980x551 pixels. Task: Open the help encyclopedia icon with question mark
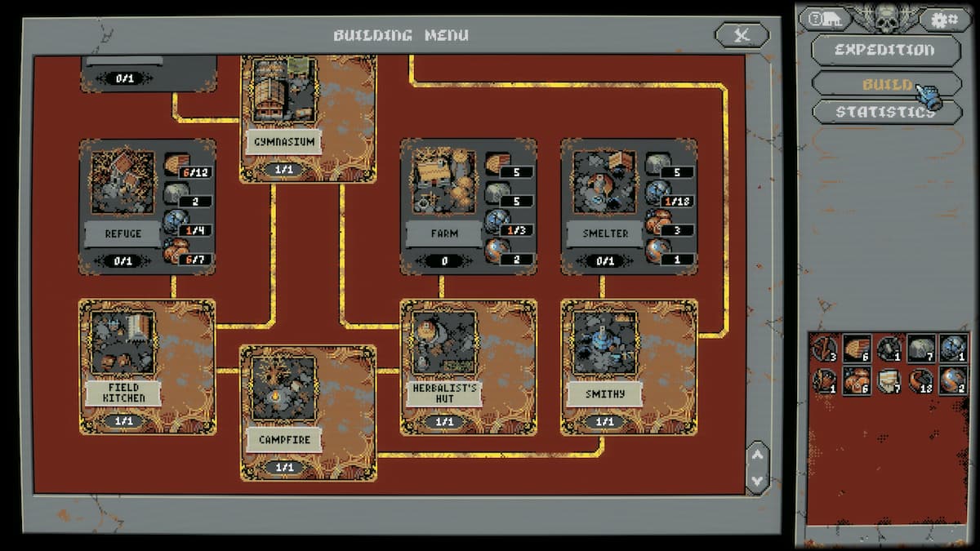pos(826,19)
